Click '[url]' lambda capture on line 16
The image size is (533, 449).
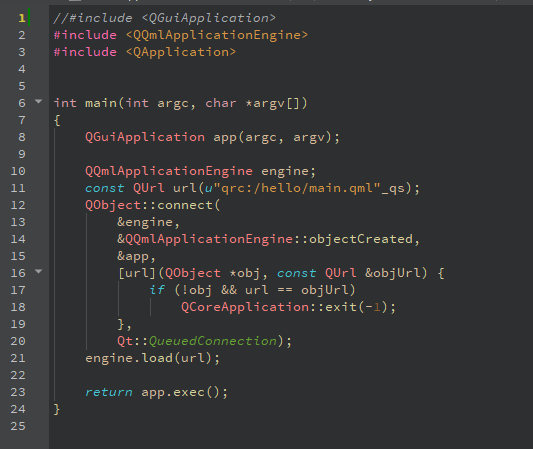(x=137, y=273)
